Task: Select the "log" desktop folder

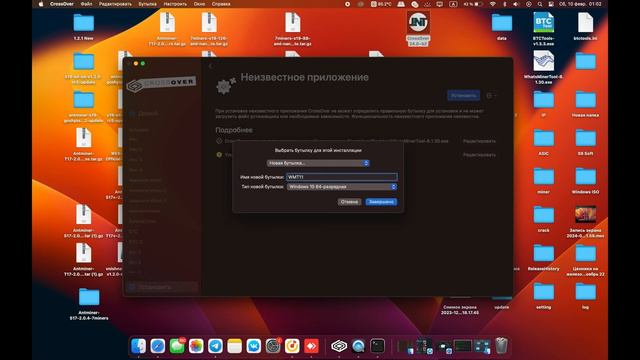Action: coord(585,296)
